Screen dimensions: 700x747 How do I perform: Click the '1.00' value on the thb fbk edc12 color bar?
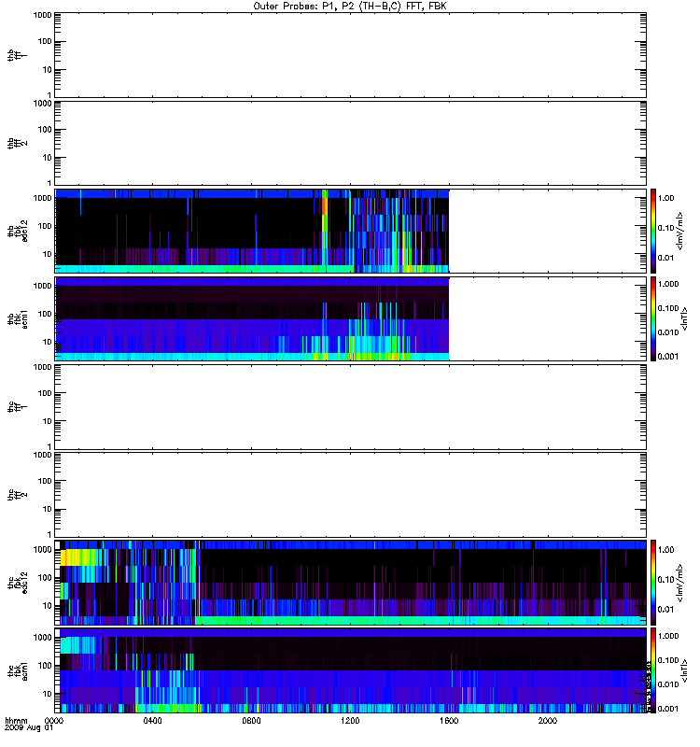click(x=666, y=198)
